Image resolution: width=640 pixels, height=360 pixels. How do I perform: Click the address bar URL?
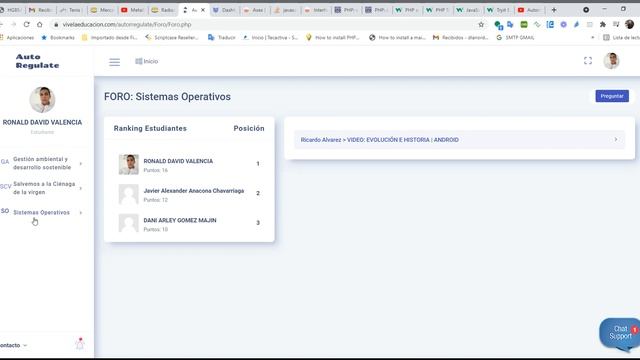point(127,24)
